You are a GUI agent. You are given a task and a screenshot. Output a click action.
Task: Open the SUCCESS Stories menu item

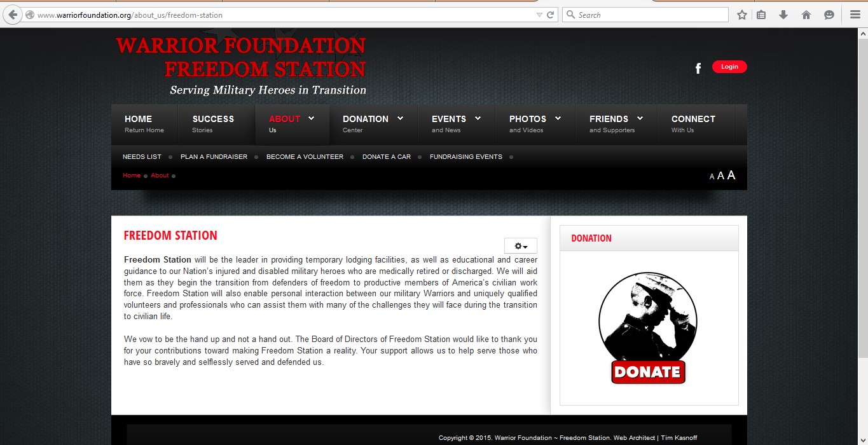(216, 124)
